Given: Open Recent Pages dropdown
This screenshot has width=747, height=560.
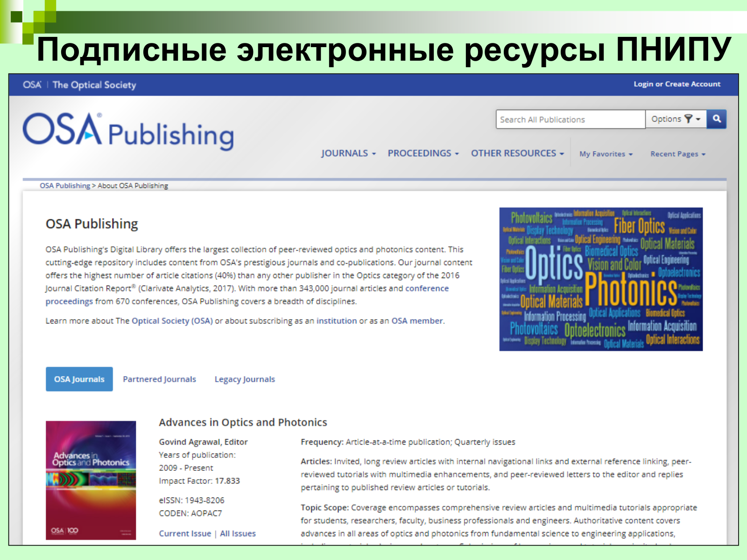Looking at the screenshot, I should click(678, 154).
